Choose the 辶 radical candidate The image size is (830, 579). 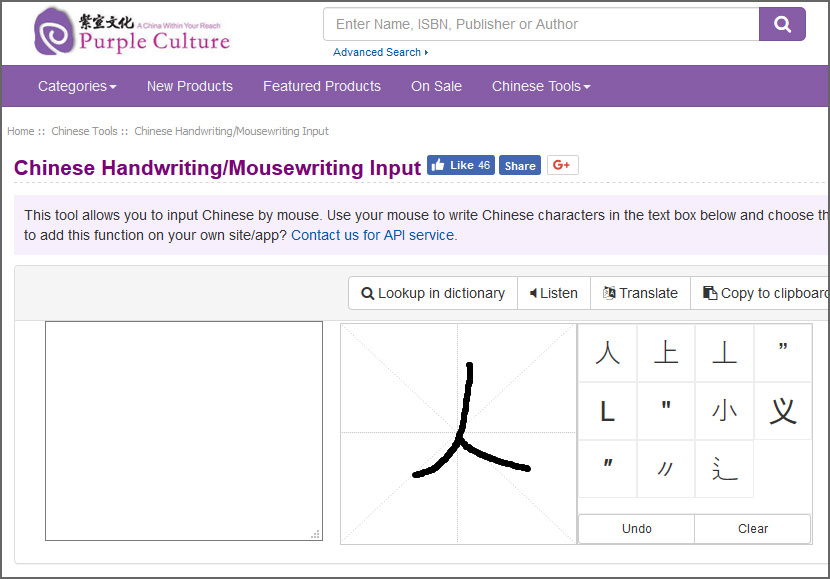coord(724,469)
